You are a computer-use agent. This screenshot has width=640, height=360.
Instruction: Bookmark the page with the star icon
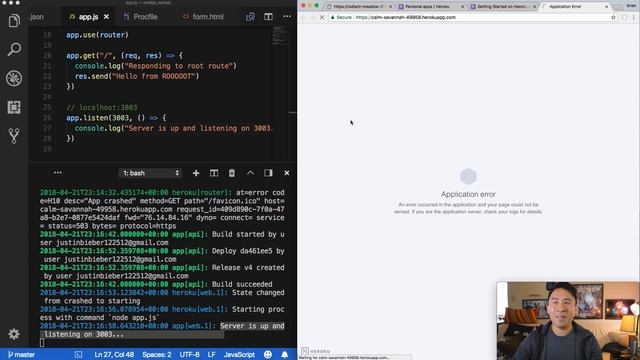click(613, 17)
